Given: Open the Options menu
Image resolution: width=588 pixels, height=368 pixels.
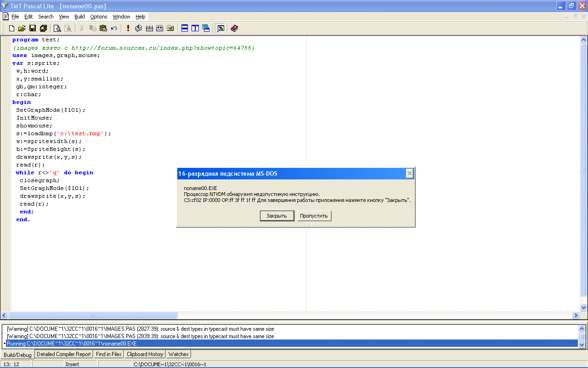Looking at the screenshot, I should 98,17.
